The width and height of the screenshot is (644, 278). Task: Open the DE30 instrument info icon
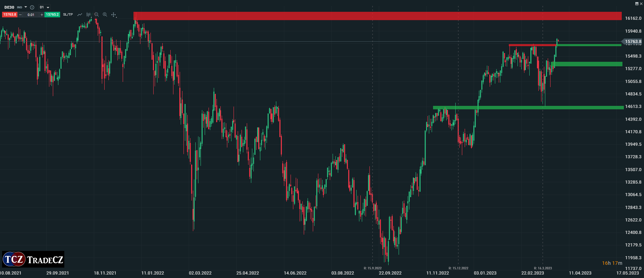(x=32, y=7)
